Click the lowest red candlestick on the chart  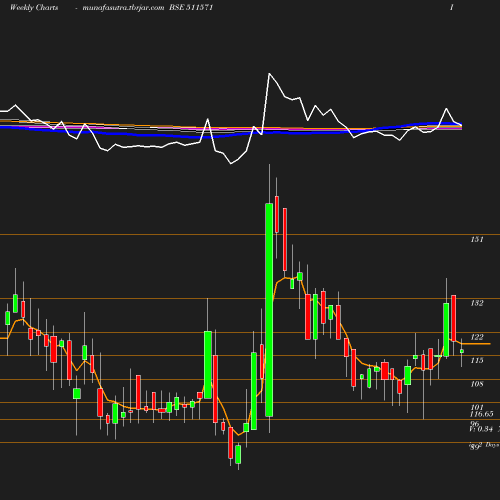point(231,443)
